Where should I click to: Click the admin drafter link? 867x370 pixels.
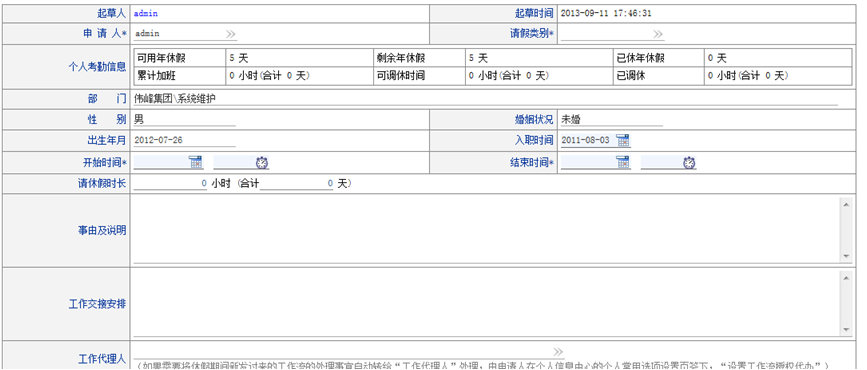(x=146, y=13)
